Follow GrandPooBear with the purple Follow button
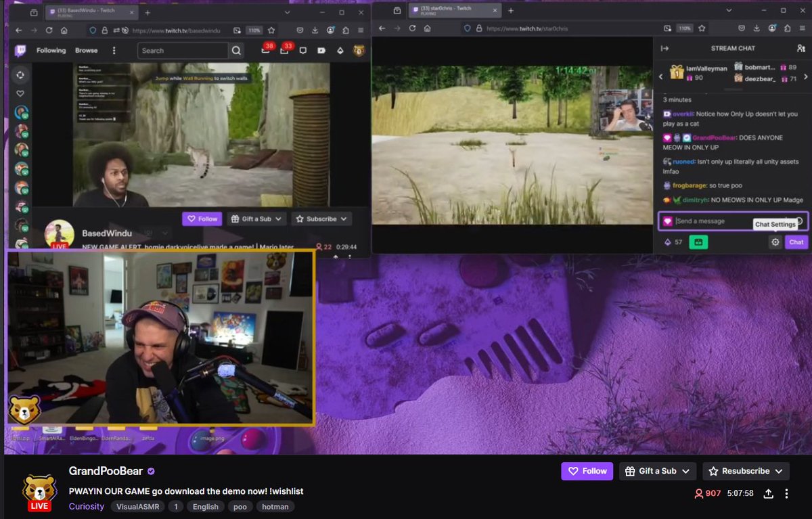Viewport: 812px width, 519px height. pos(587,471)
